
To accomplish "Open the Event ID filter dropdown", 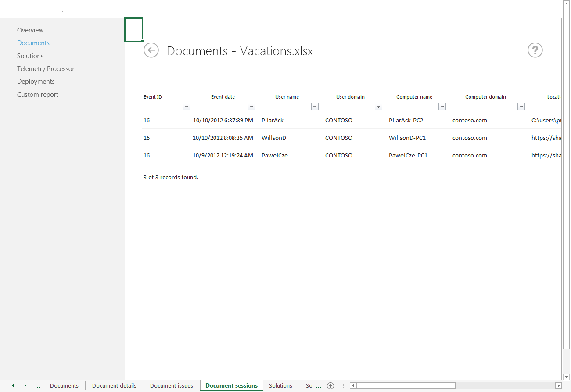I will point(187,107).
